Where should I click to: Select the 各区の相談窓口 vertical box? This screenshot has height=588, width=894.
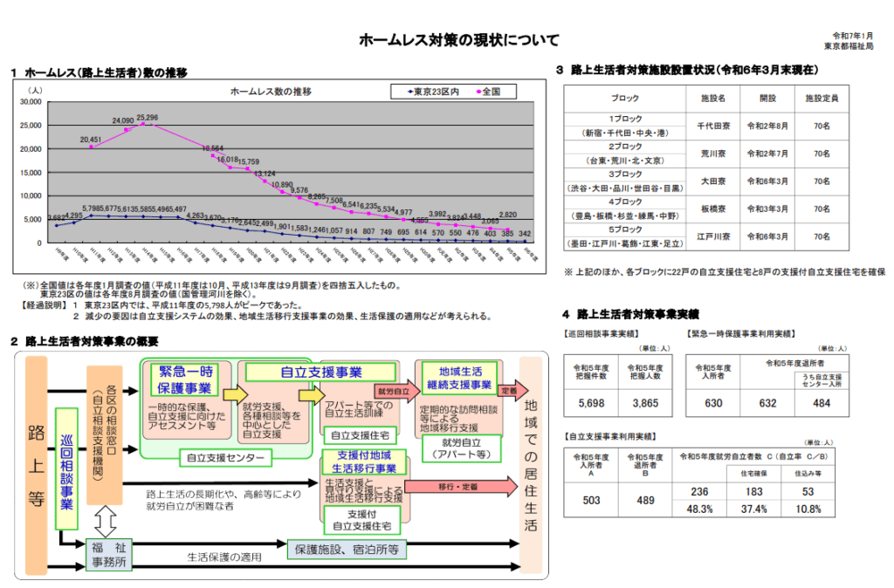pyautogui.click(x=105, y=435)
